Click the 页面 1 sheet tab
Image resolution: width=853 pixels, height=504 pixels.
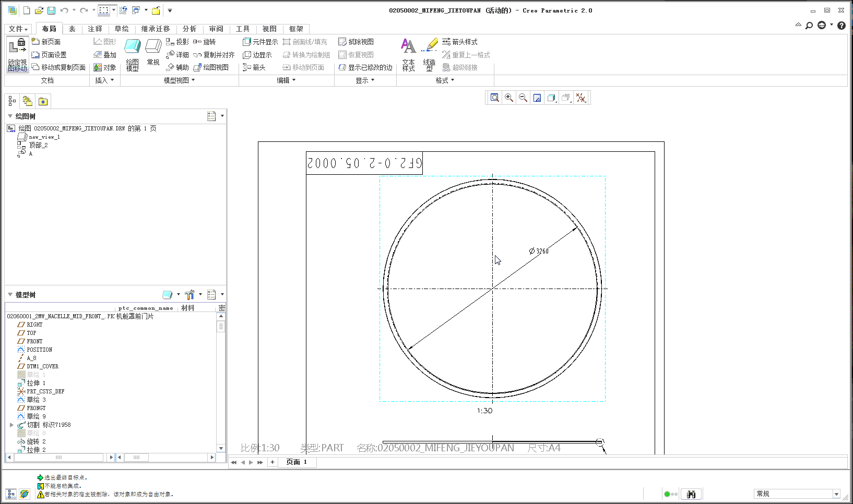coord(297,462)
